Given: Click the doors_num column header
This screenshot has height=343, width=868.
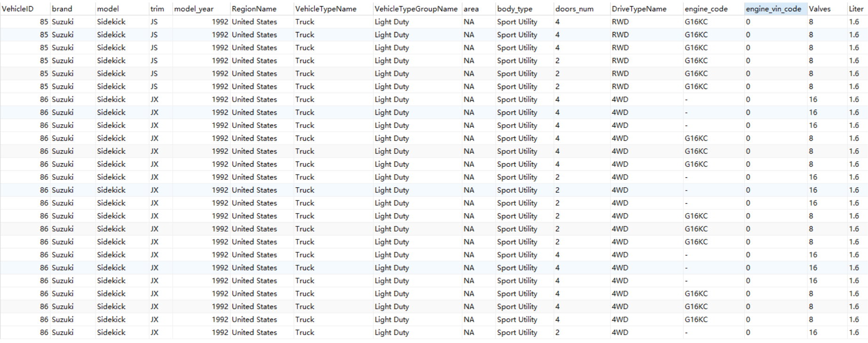Looking at the screenshot, I should click(x=574, y=9).
